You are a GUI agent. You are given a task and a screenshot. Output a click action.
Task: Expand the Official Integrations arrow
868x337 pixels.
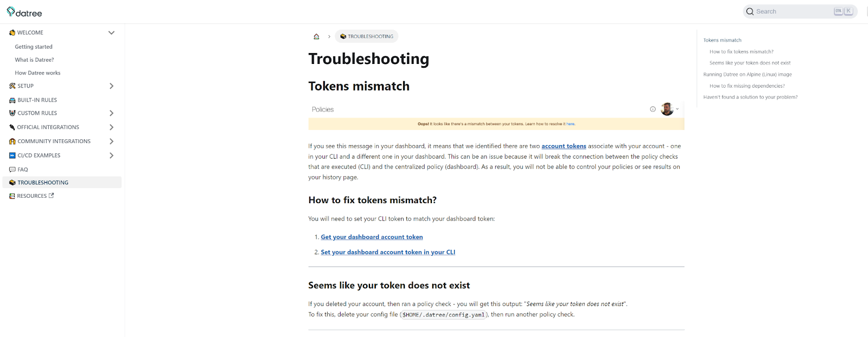point(111,127)
